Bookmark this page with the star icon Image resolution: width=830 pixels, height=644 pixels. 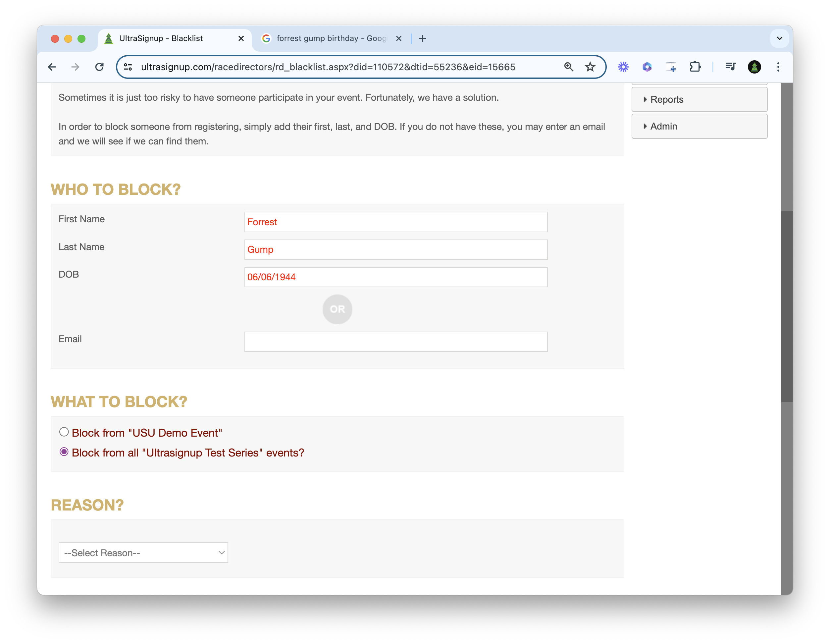click(x=590, y=67)
